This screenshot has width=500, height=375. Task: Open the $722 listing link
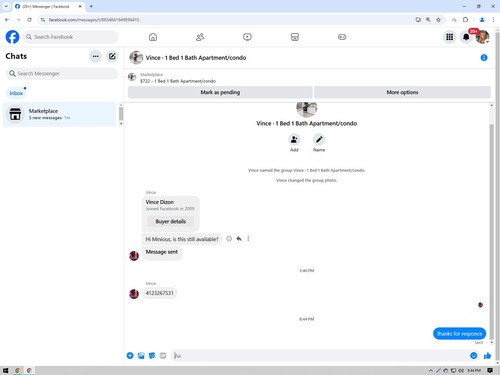pos(178,81)
